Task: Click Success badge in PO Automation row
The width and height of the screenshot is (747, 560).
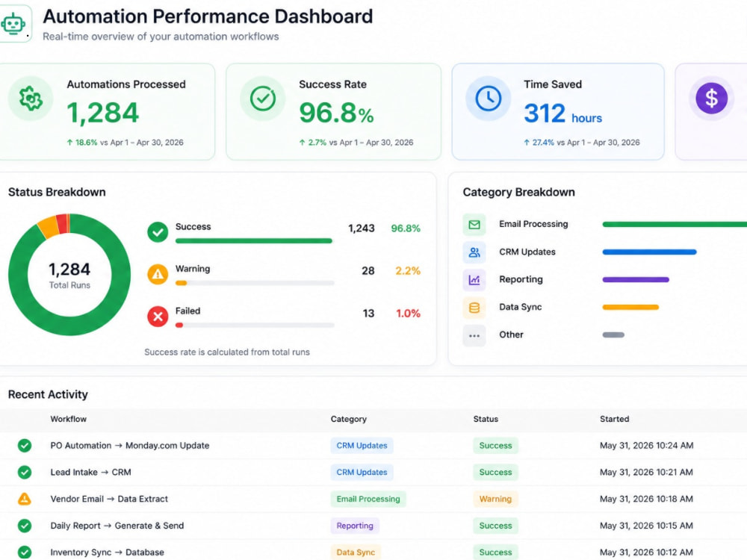Action: [x=495, y=446]
